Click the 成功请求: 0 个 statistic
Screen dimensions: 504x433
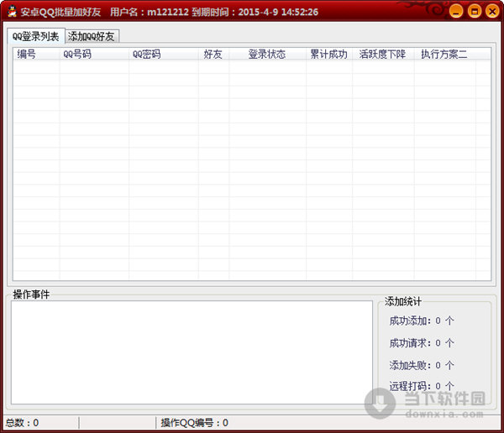pos(422,343)
